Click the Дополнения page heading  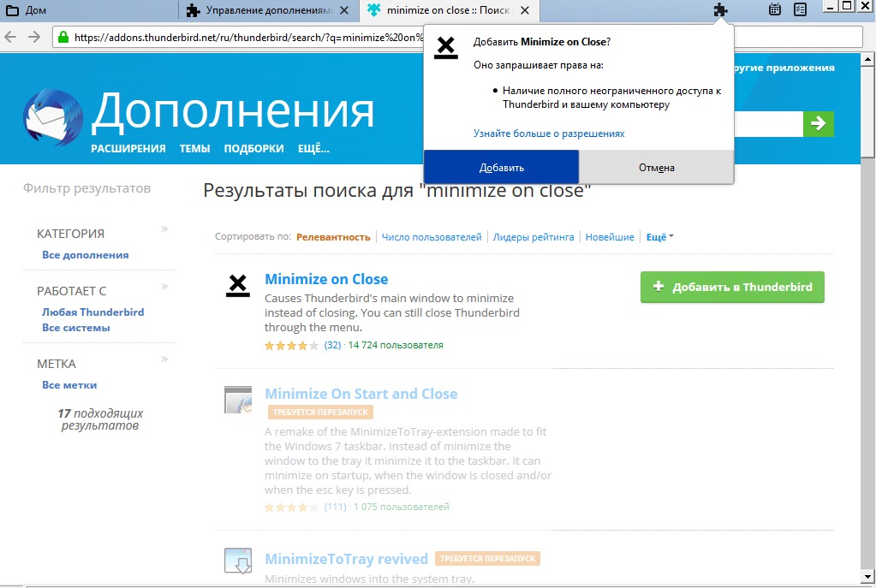click(x=233, y=110)
